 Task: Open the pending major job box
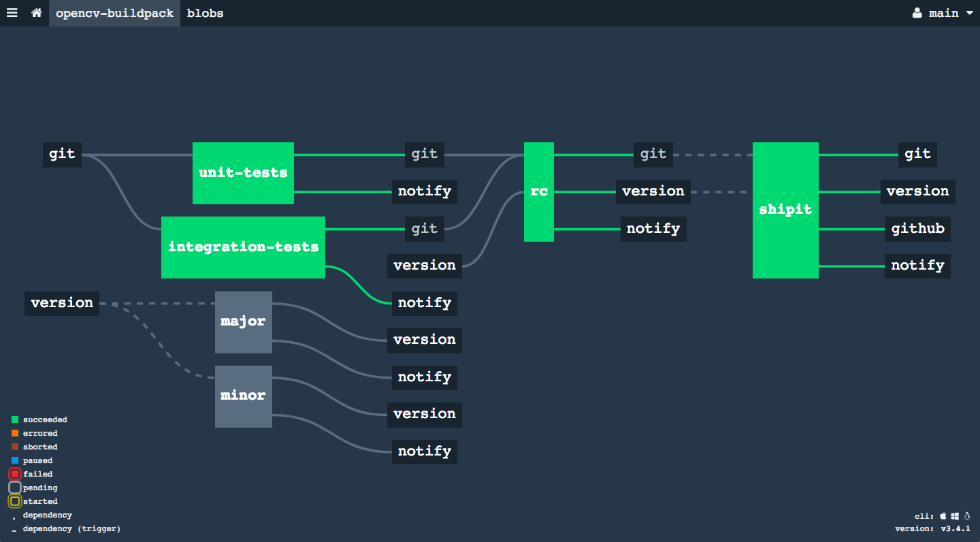pyautogui.click(x=244, y=322)
